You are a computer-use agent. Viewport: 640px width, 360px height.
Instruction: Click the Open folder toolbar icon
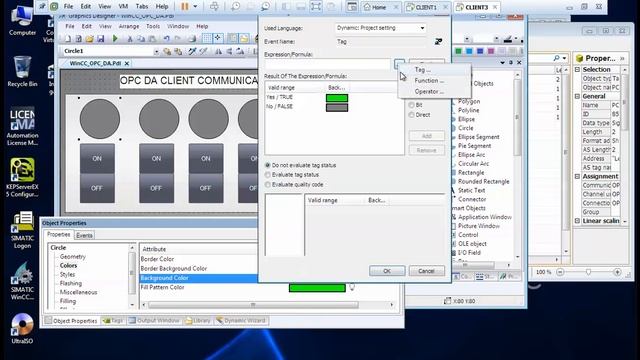point(89,39)
